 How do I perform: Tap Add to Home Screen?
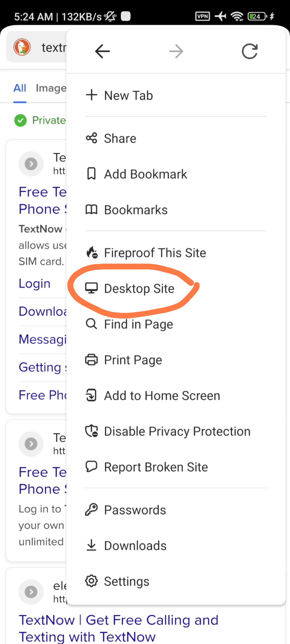tap(162, 396)
